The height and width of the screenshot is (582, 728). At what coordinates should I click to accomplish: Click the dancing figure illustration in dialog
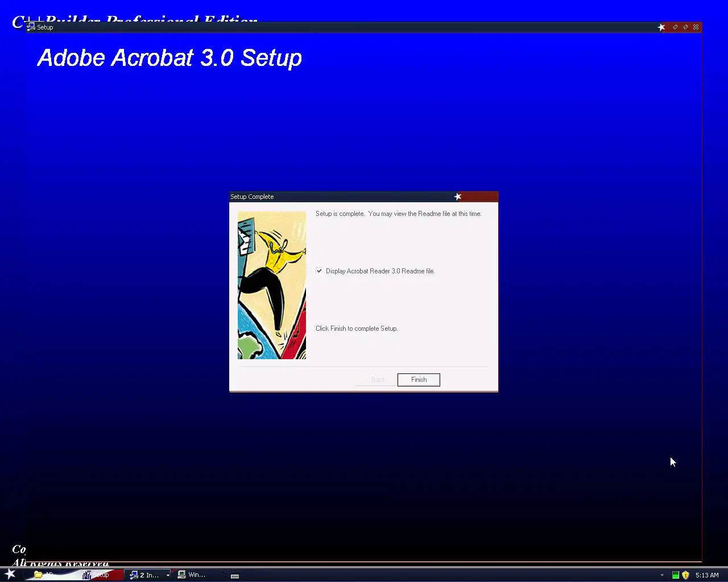click(x=272, y=285)
